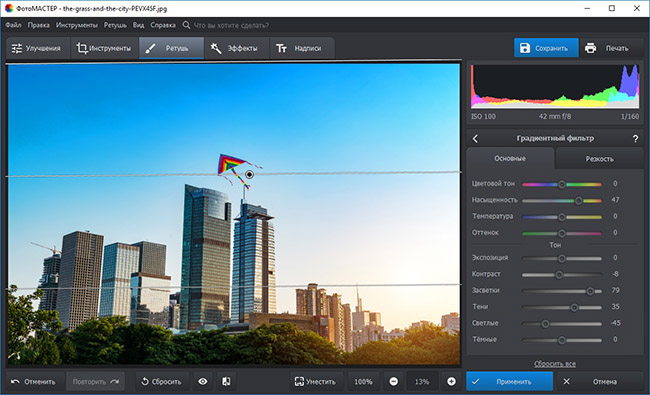Click the printer icon
The width and height of the screenshot is (650, 395).
pyautogui.click(x=590, y=48)
